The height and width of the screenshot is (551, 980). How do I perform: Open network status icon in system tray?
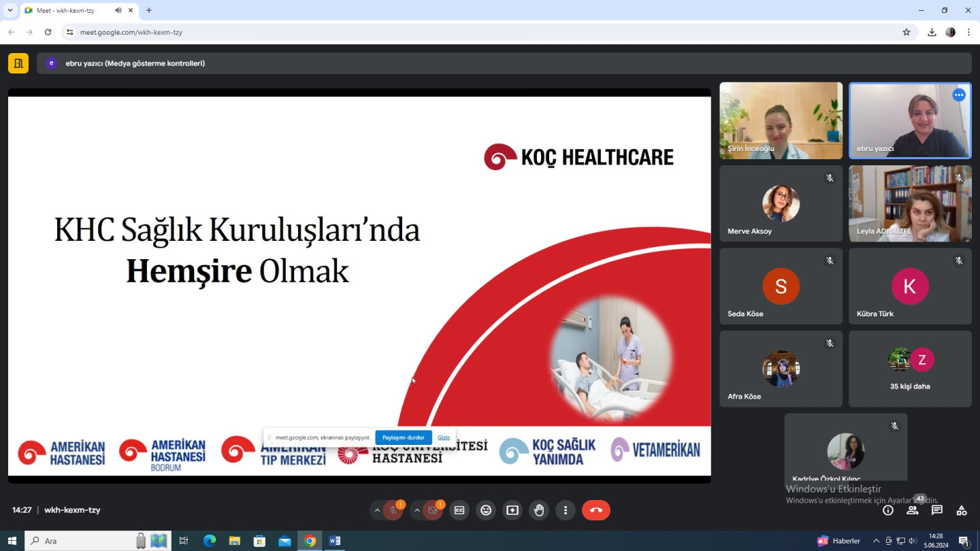(900, 541)
